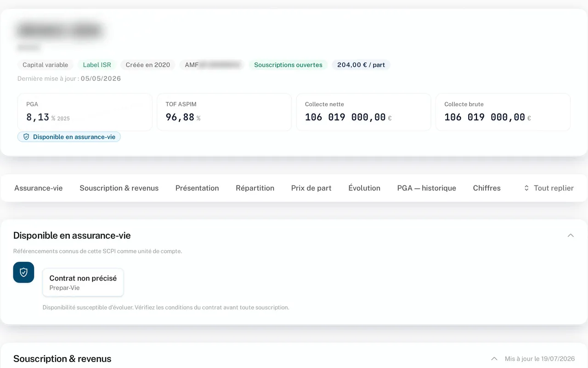Click the dark blue shield icon tile
Image resolution: width=588 pixels, height=368 pixels.
click(23, 272)
